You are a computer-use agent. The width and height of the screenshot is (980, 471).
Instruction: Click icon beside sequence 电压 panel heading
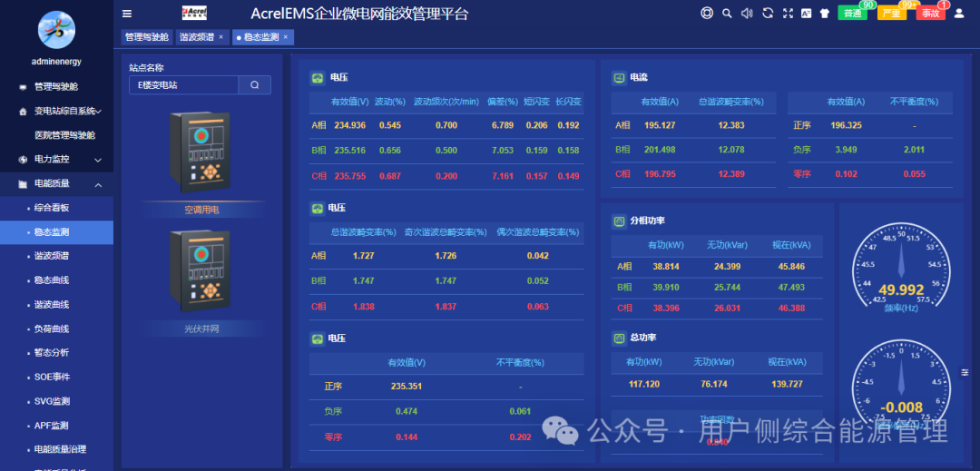(317, 339)
